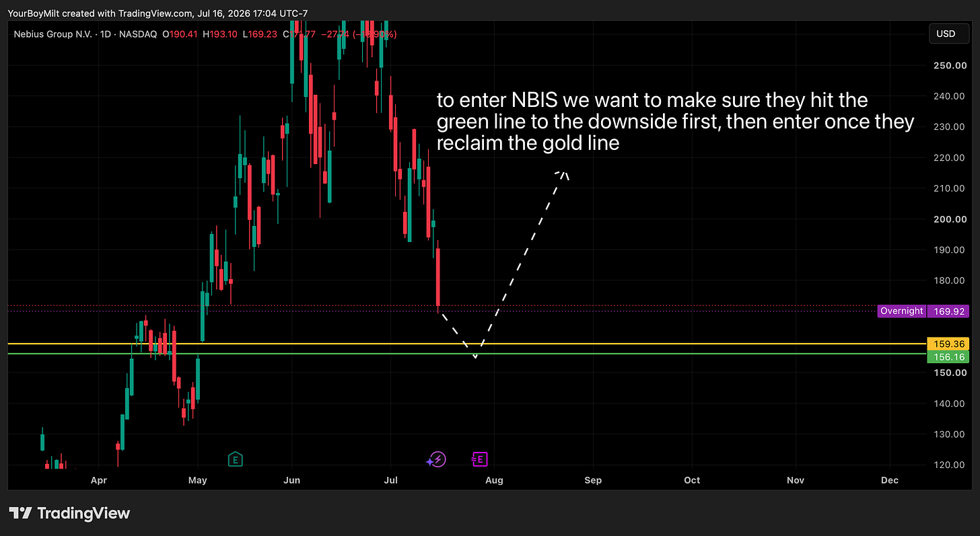Viewport: 980px width, 536px height.
Task: Click the Dec label on the time axis
Action: click(890, 480)
